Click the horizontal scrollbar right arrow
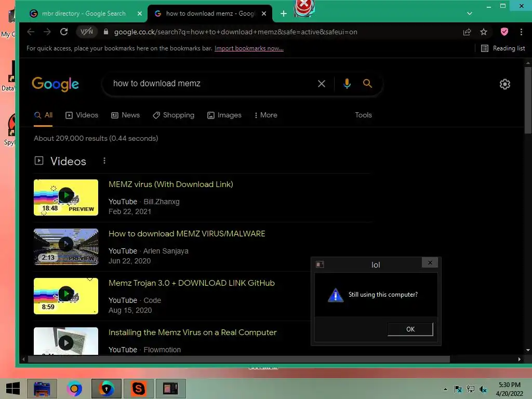Viewport: 532px width, 399px height. [519, 360]
